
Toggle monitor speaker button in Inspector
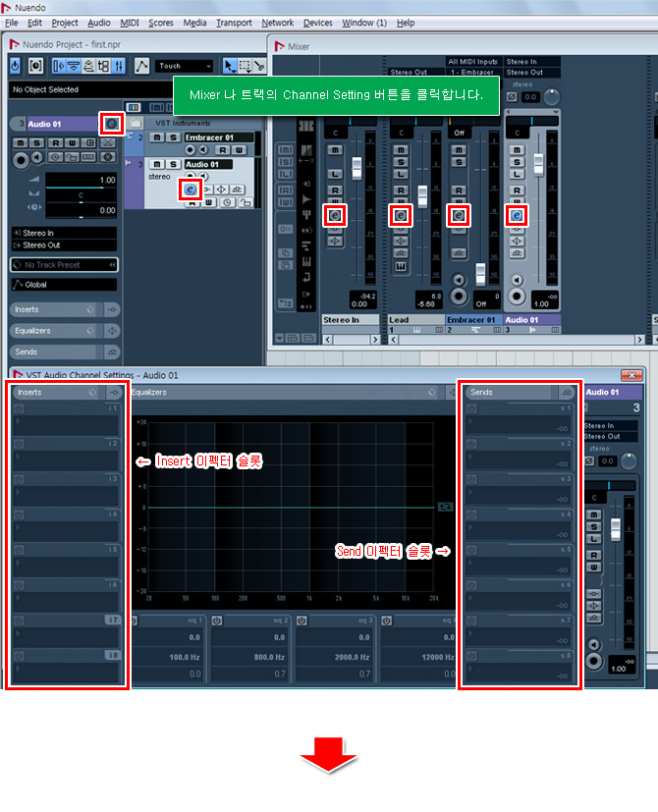pyautogui.click(x=37, y=157)
